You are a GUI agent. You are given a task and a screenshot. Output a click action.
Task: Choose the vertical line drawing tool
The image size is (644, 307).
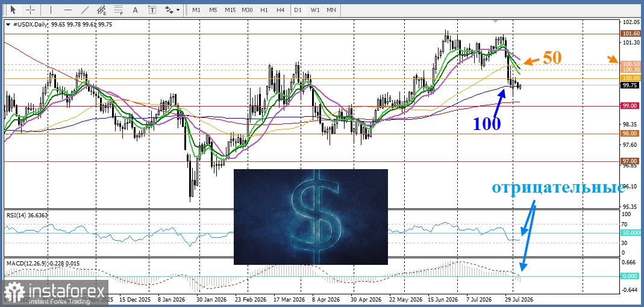tap(51, 10)
